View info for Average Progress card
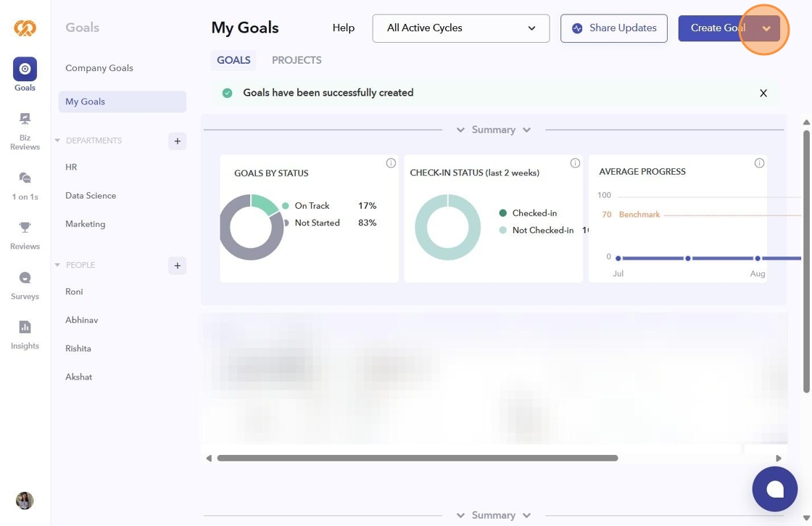Viewport: 812px width, 526px height. click(x=759, y=163)
